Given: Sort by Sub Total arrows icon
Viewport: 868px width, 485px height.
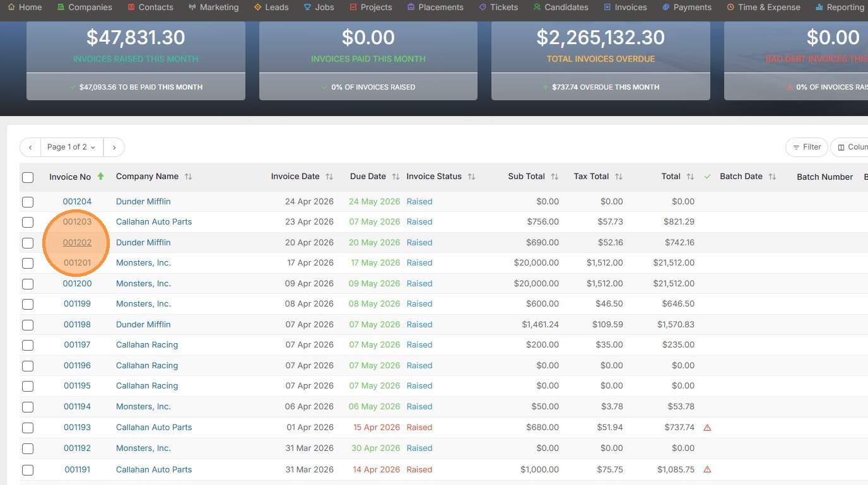Looking at the screenshot, I should [x=554, y=177].
